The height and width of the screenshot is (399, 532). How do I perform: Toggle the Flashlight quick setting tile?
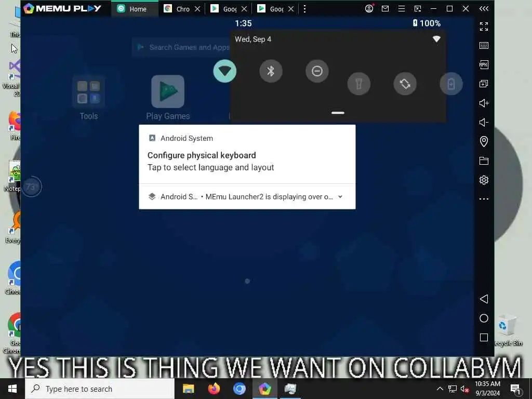click(358, 84)
